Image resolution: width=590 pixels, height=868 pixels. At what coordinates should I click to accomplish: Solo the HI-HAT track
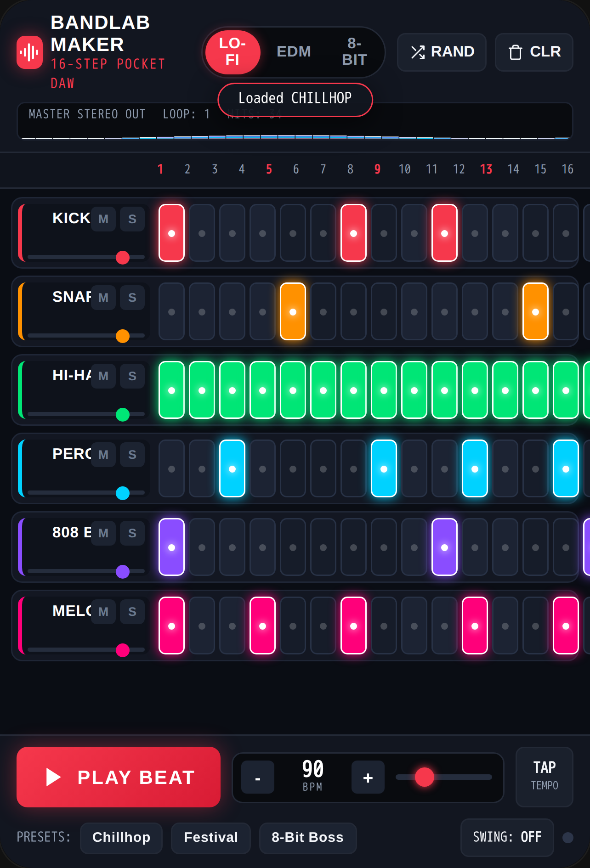click(132, 376)
